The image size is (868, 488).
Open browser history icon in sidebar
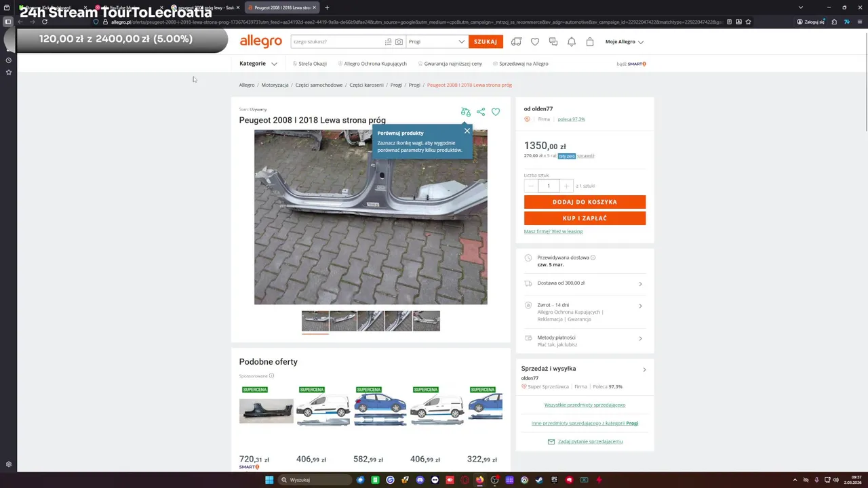pos(9,60)
